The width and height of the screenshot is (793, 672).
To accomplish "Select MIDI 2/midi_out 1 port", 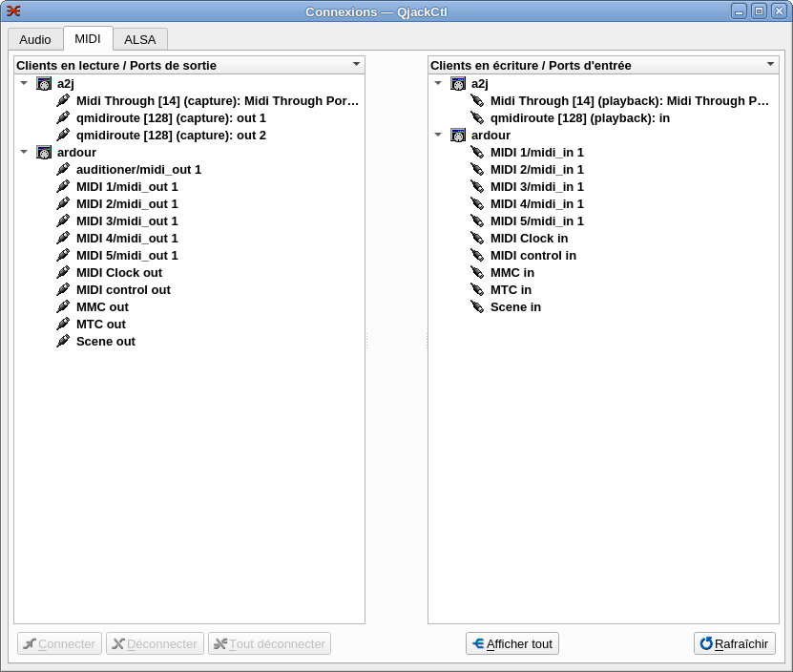I will point(127,204).
